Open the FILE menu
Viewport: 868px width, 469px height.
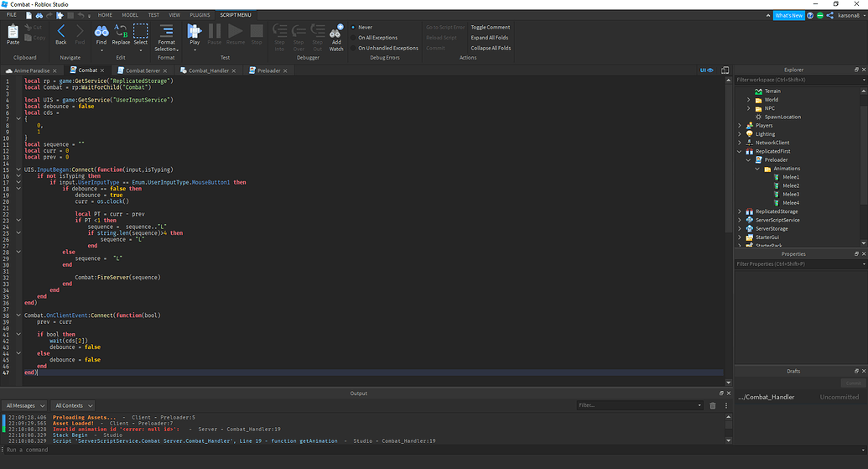[x=11, y=15]
